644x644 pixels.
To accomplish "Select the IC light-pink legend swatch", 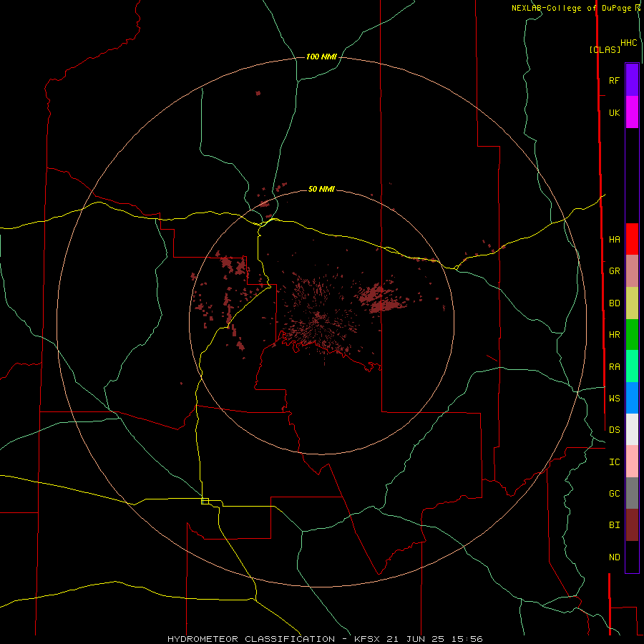I will (x=632, y=462).
